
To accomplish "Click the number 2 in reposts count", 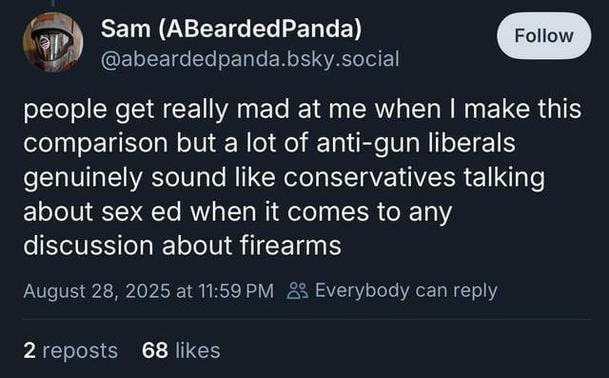I will pos(29,350).
